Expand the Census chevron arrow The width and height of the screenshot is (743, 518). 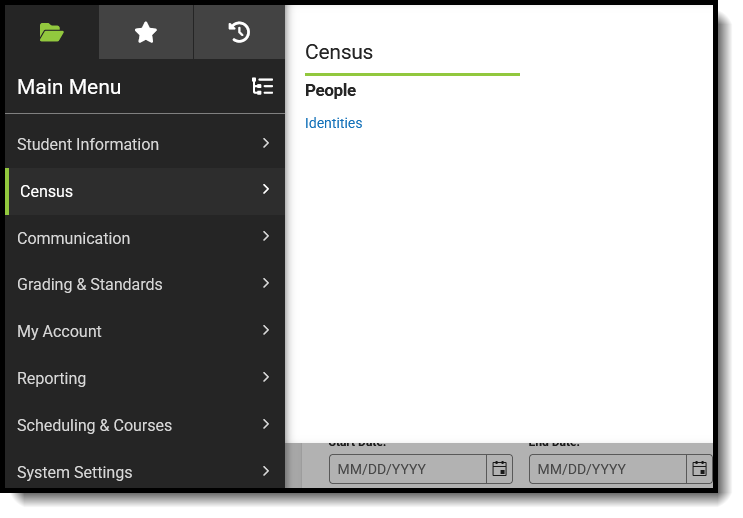tap(266, 190)
